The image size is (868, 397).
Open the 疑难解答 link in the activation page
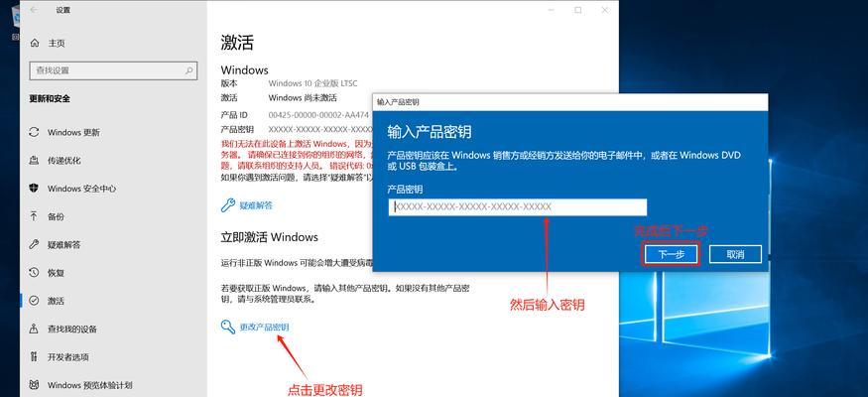tap(256, 205)
